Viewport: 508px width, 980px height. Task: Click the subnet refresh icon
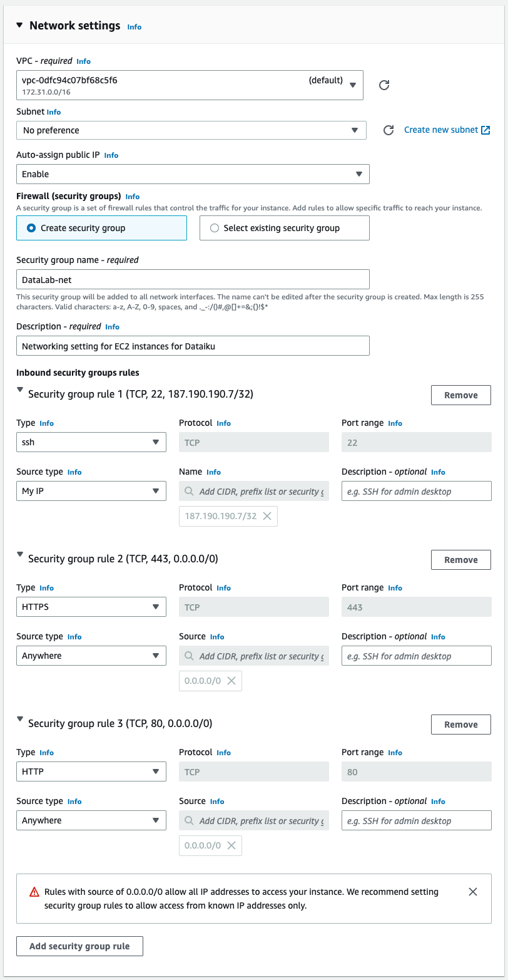pyautogui.click(x=389, y=130)
